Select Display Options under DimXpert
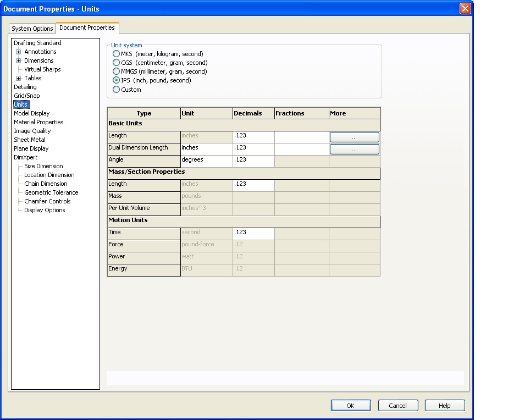Image resolution: width=508 pixels, height=420 pixels. [45, 210]
